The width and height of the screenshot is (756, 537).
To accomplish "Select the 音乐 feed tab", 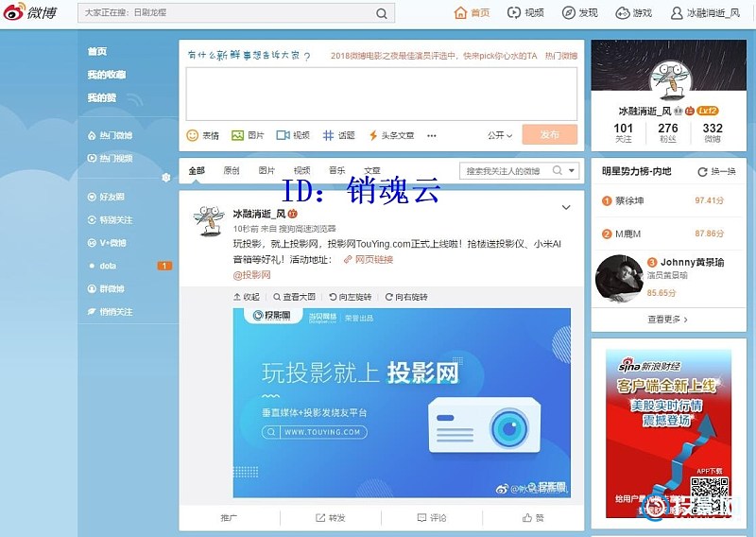I will (337, 170).
